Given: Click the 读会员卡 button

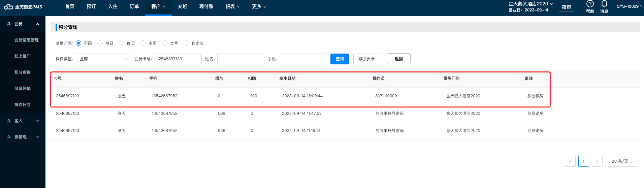Looking at the screenshot, I should (x=367, y=59).
